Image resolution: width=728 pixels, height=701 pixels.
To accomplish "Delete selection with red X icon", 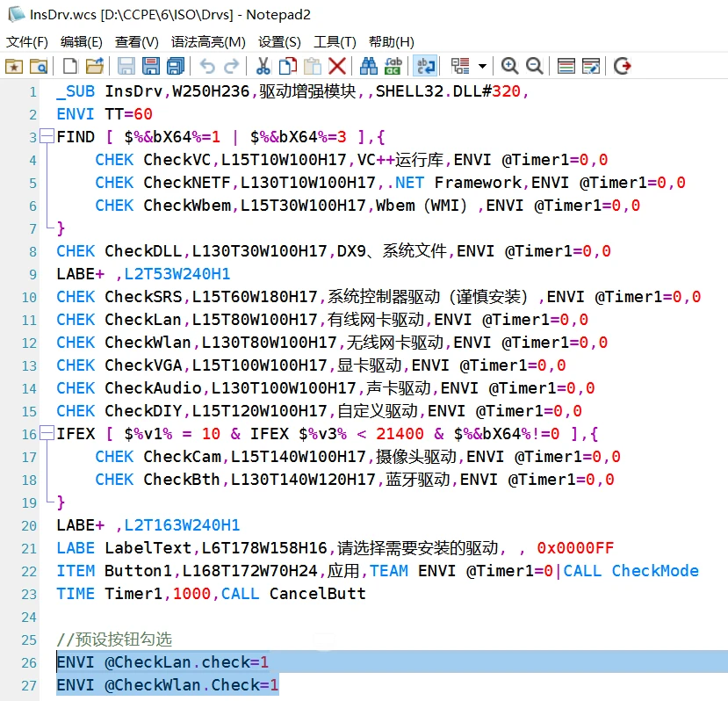I will pos(337,67).
